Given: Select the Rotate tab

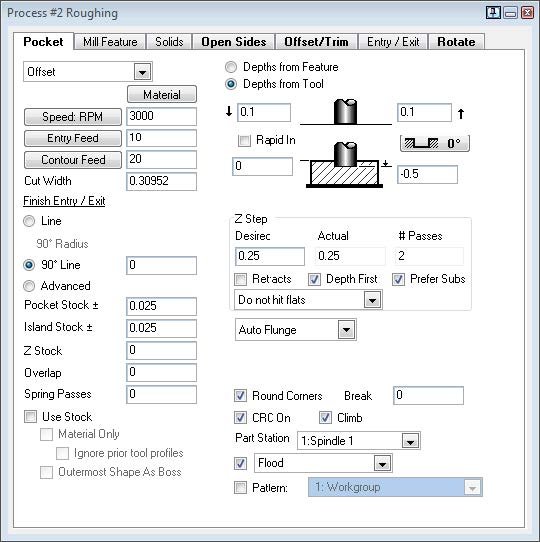Looking at the screenshot, I should 456,42.
